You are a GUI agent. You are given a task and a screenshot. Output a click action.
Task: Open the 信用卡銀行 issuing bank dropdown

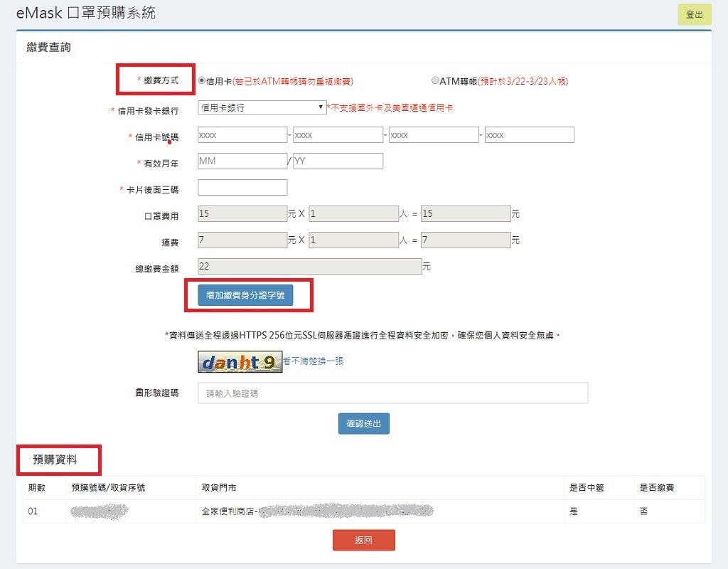tap(262, 107)
